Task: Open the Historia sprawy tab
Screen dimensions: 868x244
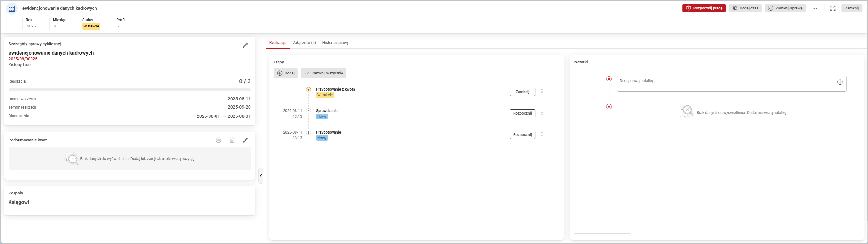Action: coord(335,43)
